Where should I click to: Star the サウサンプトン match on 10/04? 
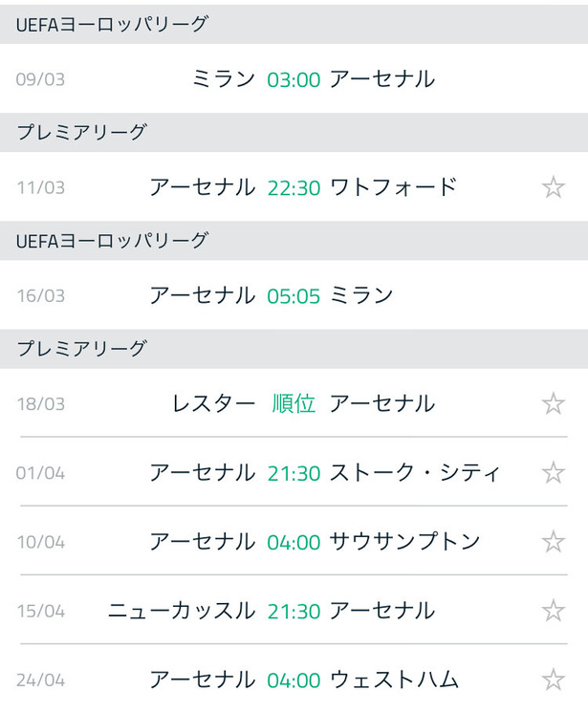tap(553, 542)
